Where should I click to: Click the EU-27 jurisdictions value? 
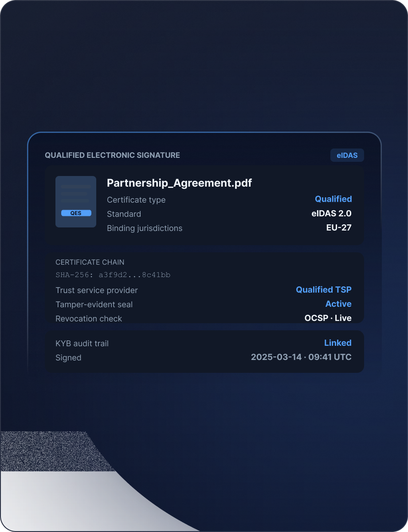339,227
